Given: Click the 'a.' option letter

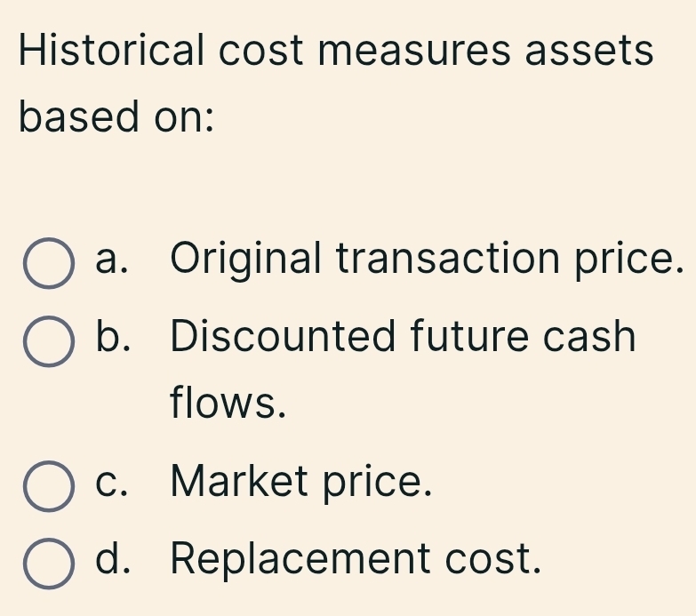Looking at the screenshot, I should (x=122, y=260).
